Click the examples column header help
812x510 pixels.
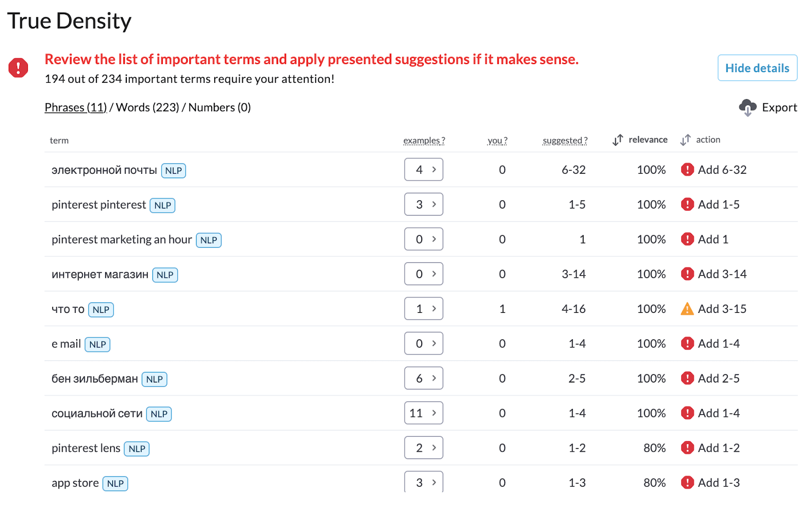pyautogui.click(x=424, y=141)
